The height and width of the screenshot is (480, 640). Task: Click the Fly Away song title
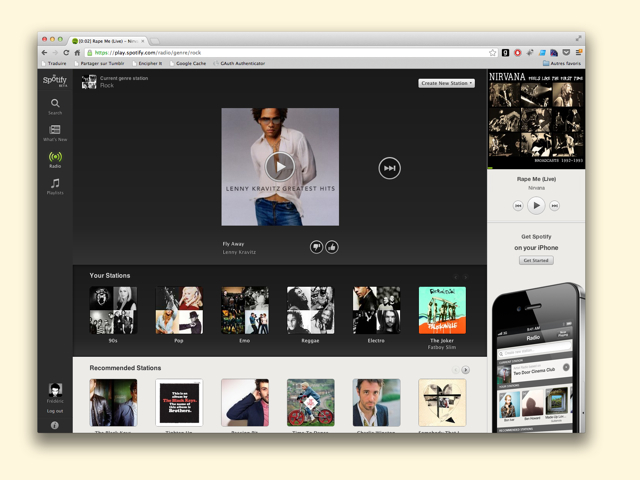[x=233, y=244]
